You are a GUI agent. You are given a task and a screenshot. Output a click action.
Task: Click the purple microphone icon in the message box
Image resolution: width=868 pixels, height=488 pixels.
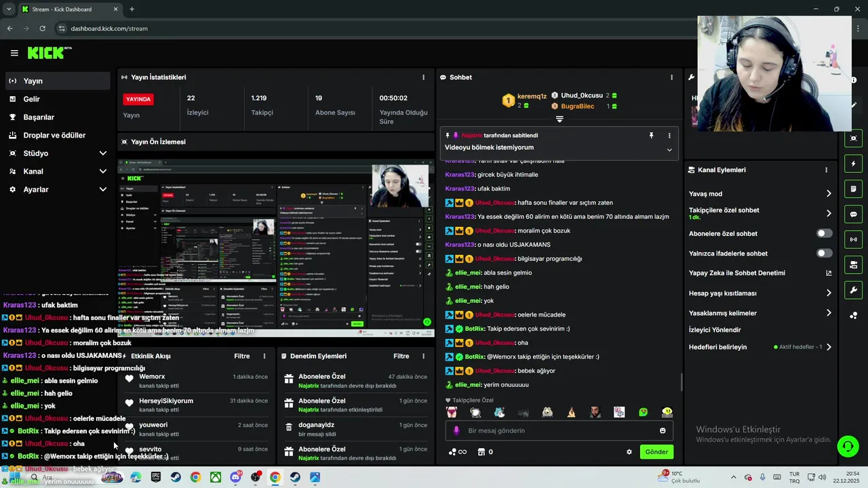pos(456,430)
